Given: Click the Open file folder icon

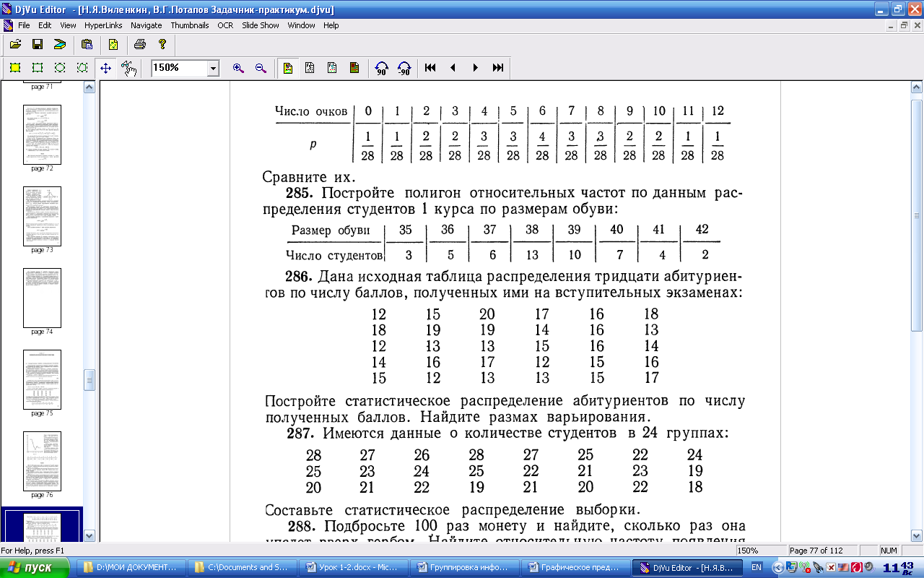Looking at the screenshot, I should pyautogui.click(x=15, y=44).
